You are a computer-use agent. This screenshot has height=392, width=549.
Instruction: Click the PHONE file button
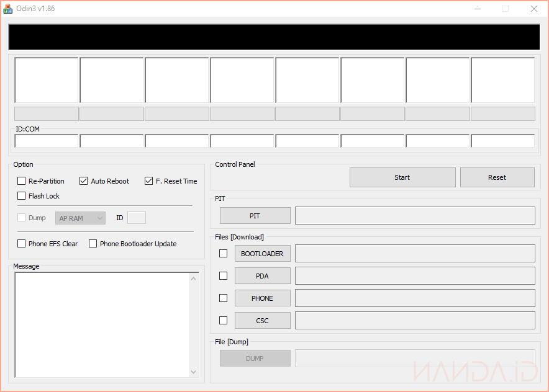click(x=262, y=298)
